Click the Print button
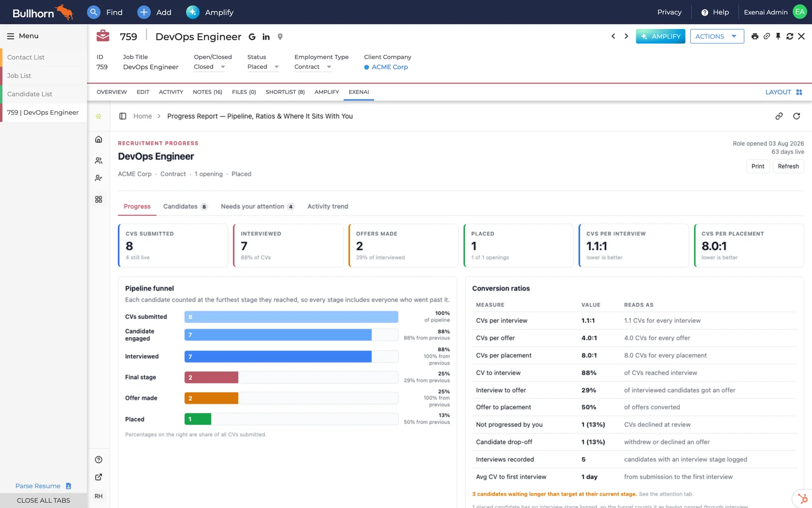Screen dimensions: 812x508 pos(758,167)
